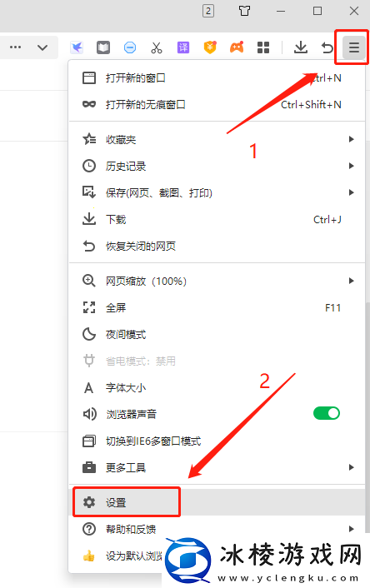Choose 打开新的无痕窗口 menu entry
This screenshot has width=370, height=588.
point(217,104)
